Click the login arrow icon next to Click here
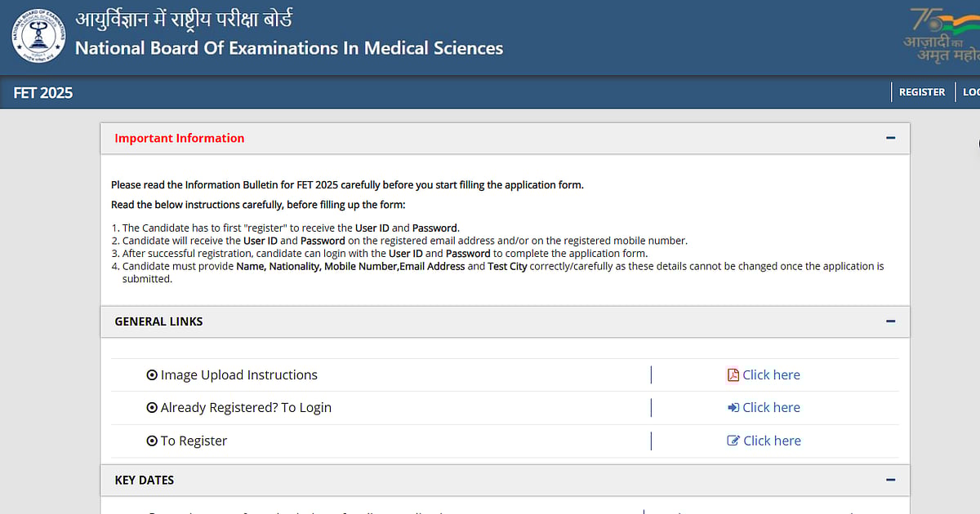The image size is (980, 514). (x=735, y=407)
